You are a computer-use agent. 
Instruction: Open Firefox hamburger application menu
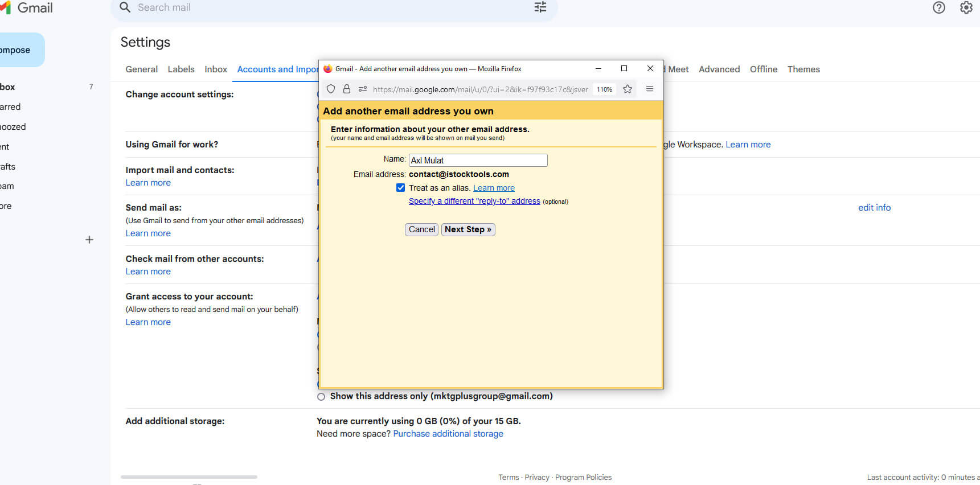click(650, 89)
